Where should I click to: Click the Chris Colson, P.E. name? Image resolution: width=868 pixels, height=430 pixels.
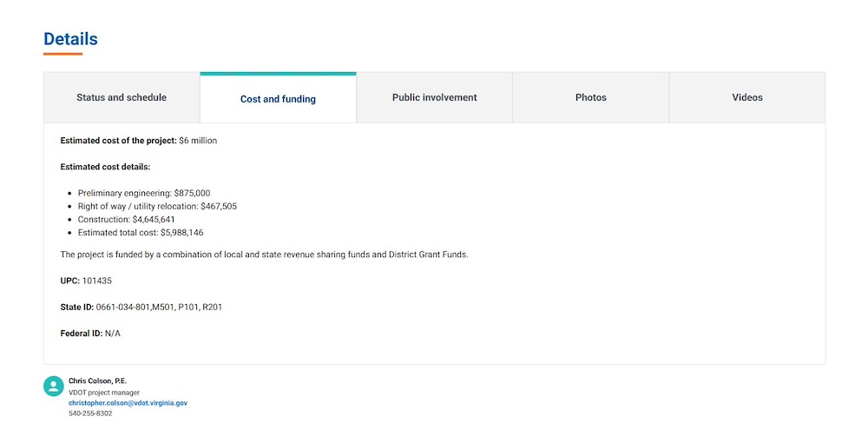(97, 381)
